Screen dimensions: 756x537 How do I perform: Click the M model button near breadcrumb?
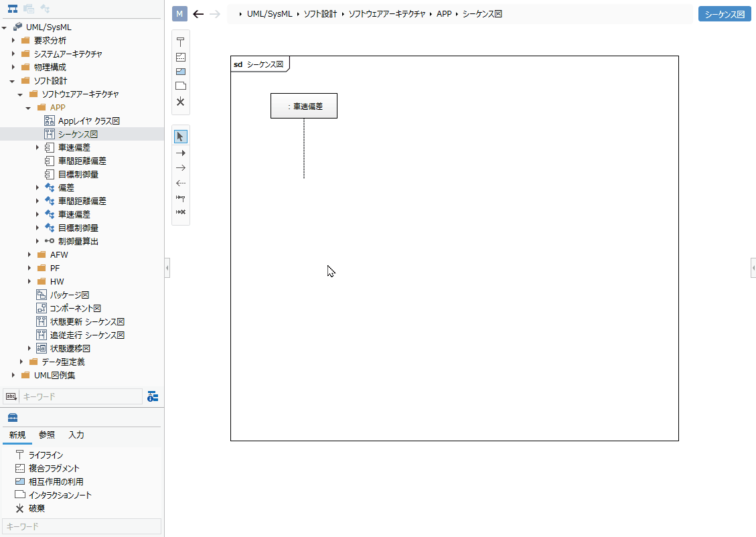pyautogui.click(x=179, y=14)
